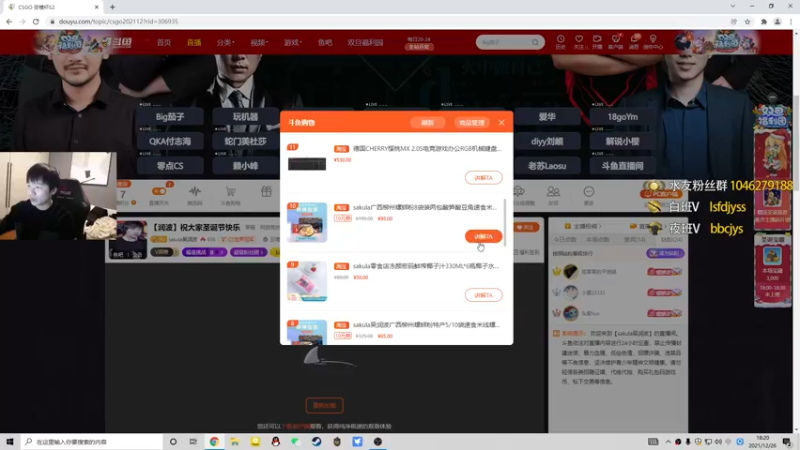Image resolution: width=800 pixels, height=450 pixels.
Task: Click the 刷新 refresh button in the shopping popup
Action: 428,122
